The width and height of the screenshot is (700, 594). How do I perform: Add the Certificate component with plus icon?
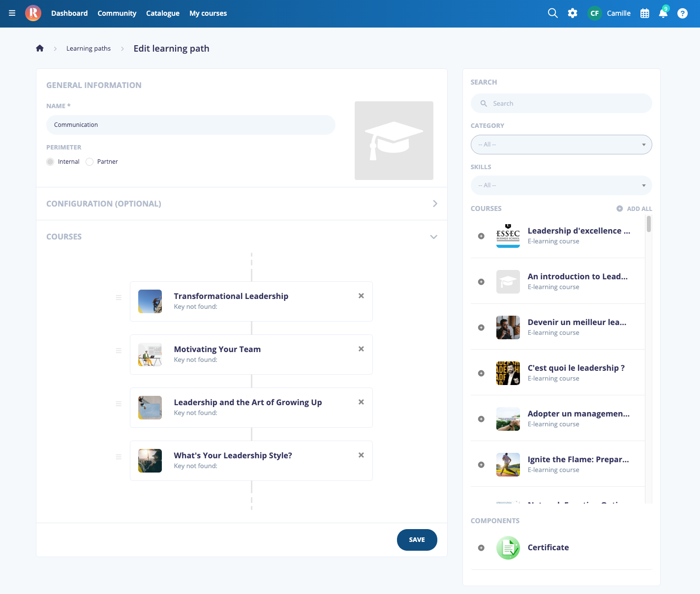pyautogui.click(x=481, y=548)
